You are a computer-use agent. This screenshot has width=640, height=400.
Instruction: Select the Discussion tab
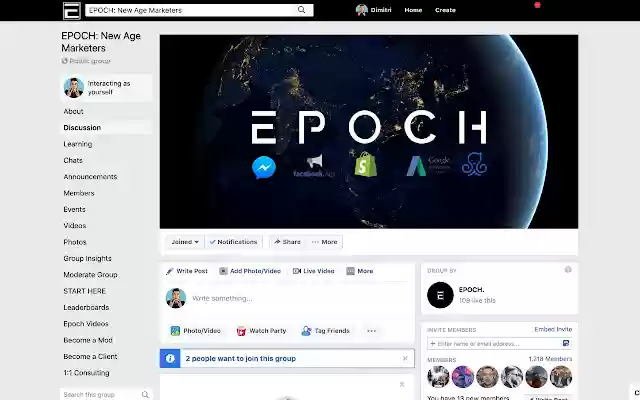pyautogui.click(x=82, y=128)
